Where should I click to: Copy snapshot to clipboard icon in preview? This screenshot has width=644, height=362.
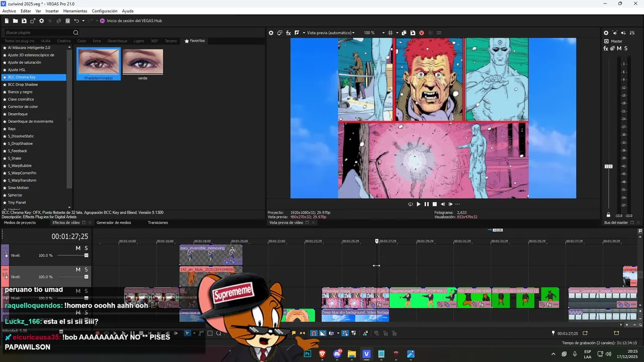404,33
